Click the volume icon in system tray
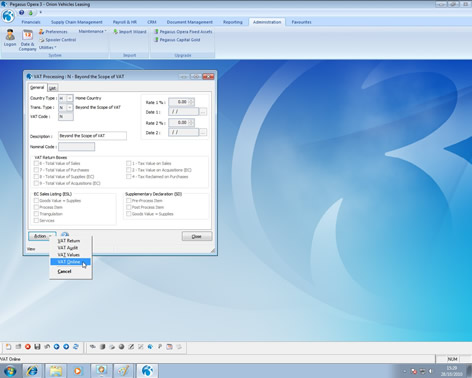The image size is (472, 378). [430, 371]
